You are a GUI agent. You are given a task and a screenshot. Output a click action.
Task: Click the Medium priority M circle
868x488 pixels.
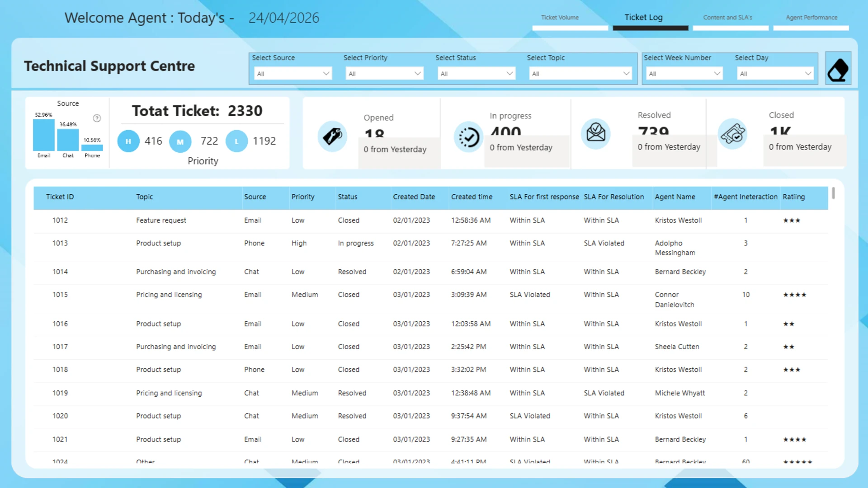(x=180, y=141)
